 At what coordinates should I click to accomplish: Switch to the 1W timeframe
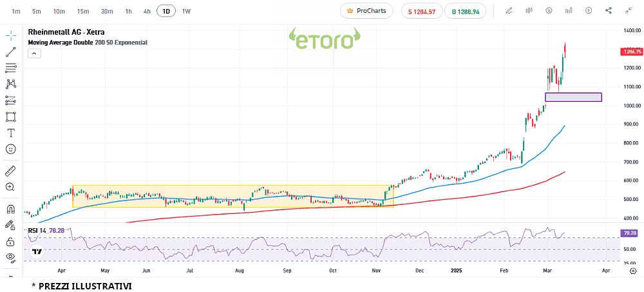tap(187, 11)
